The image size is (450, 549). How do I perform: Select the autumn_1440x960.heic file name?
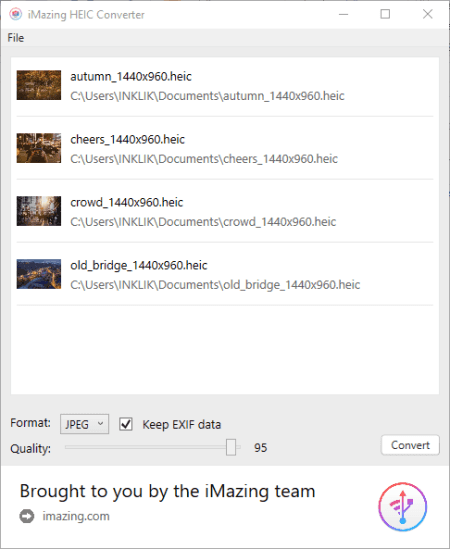click(x=131, y=76)
